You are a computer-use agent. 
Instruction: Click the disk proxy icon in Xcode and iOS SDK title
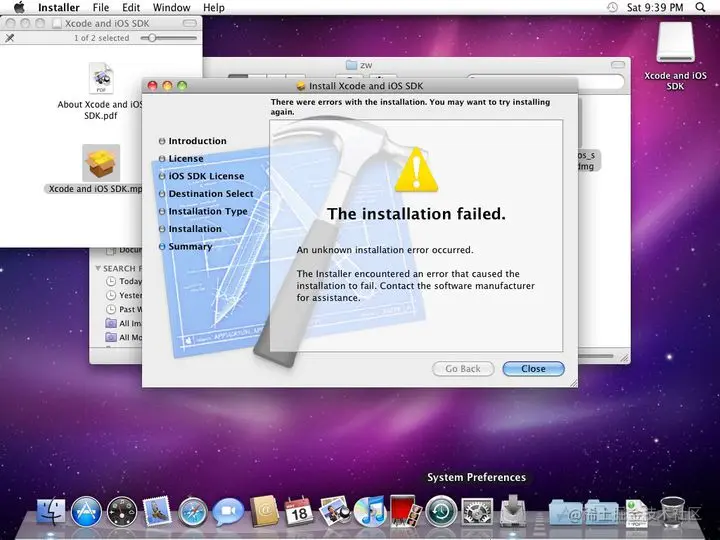coord(57,23)
